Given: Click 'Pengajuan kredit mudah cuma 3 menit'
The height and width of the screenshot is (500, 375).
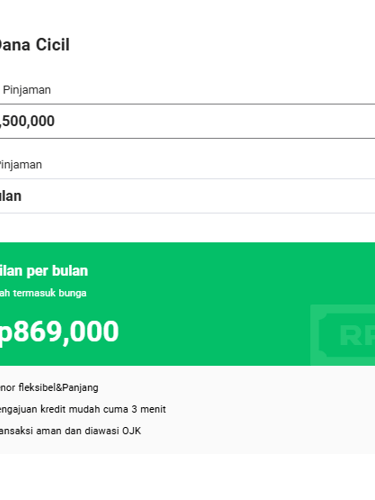Looking at the screenshot, I should 83,409.
